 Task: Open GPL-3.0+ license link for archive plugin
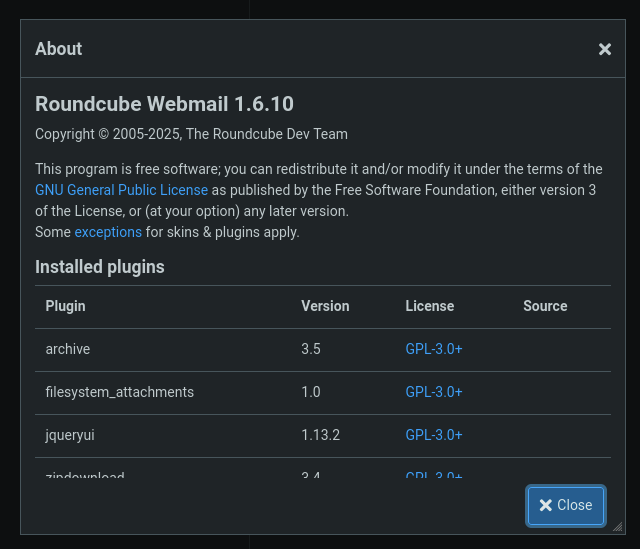click(434, 349)
